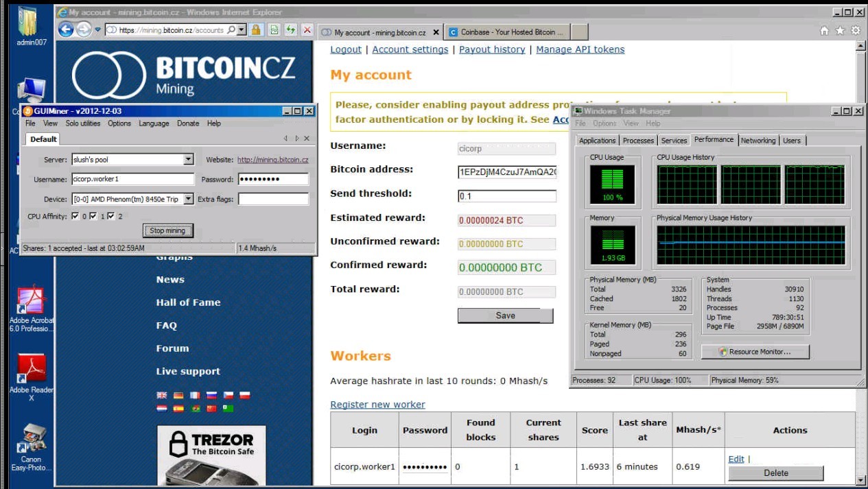
Task: Open the address bar autocomplete dropdown arrow
Action: pyautogui.click(x=242, y=30)
